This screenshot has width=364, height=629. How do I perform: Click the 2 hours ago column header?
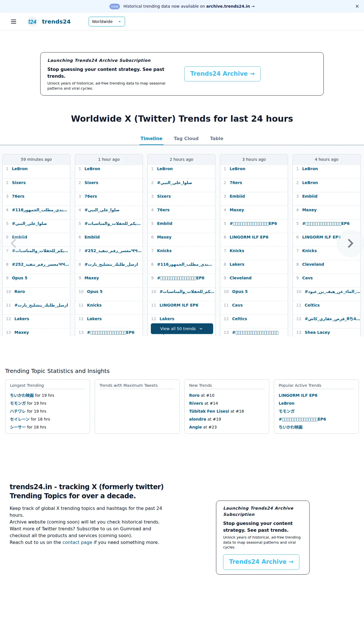pos(181,159)
